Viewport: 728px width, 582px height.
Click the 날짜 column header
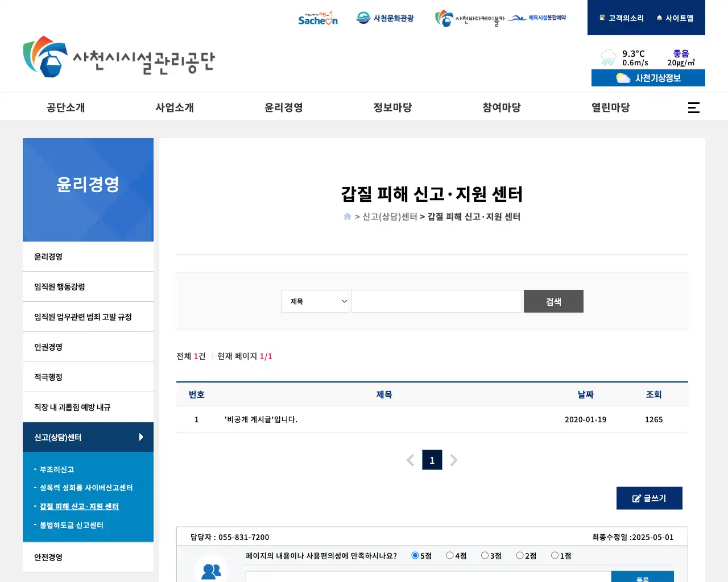click(586, 394)
